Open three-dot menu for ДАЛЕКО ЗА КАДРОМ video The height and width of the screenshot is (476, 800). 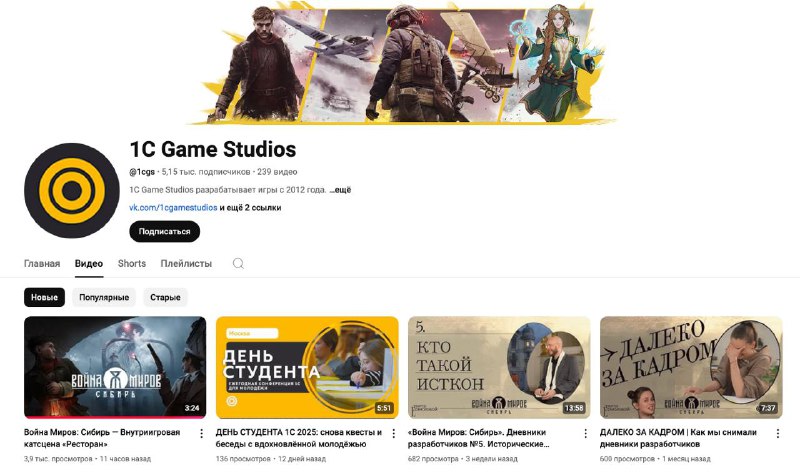778,434
